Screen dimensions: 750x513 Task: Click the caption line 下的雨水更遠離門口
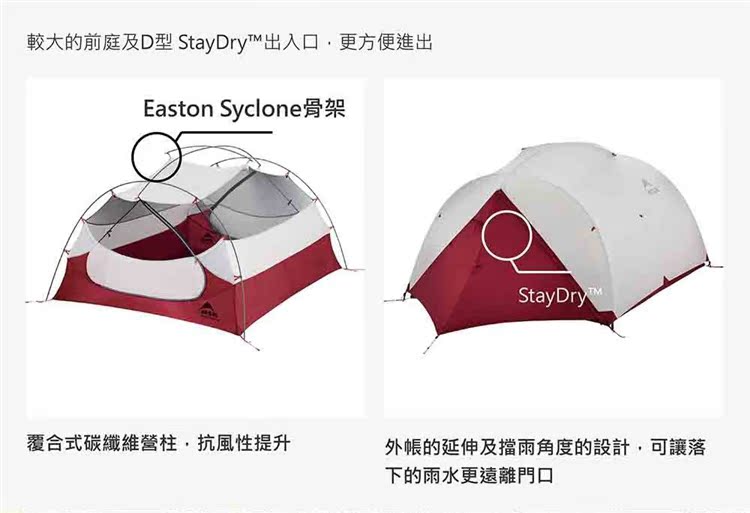click(470, 475)
